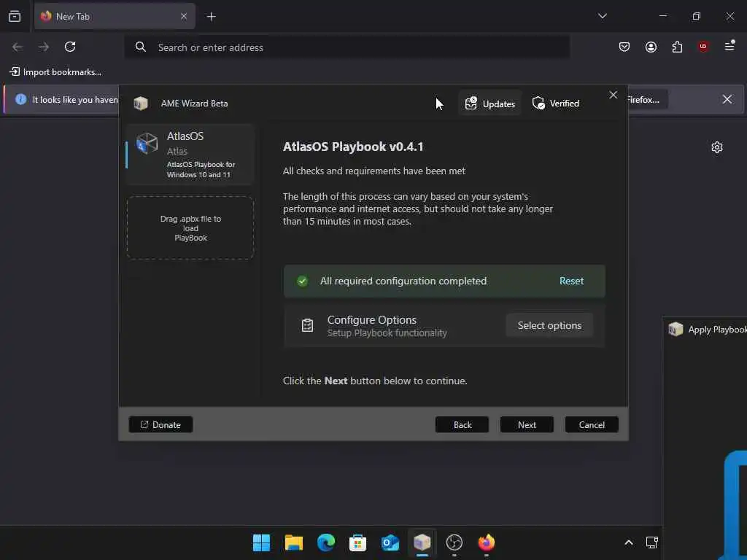This screenshot has width=747, height=560.
Task: Click the Firefox info notification icon
Action: click(20, 99)
